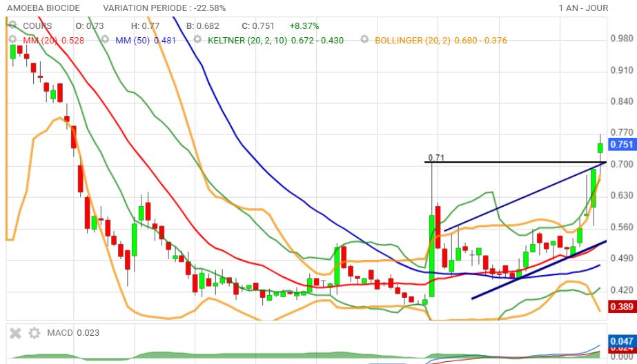Open the MM (20) settings gear
Image resolution: width=637 pixels, height=364 pixels.
(x=12, y=39)
